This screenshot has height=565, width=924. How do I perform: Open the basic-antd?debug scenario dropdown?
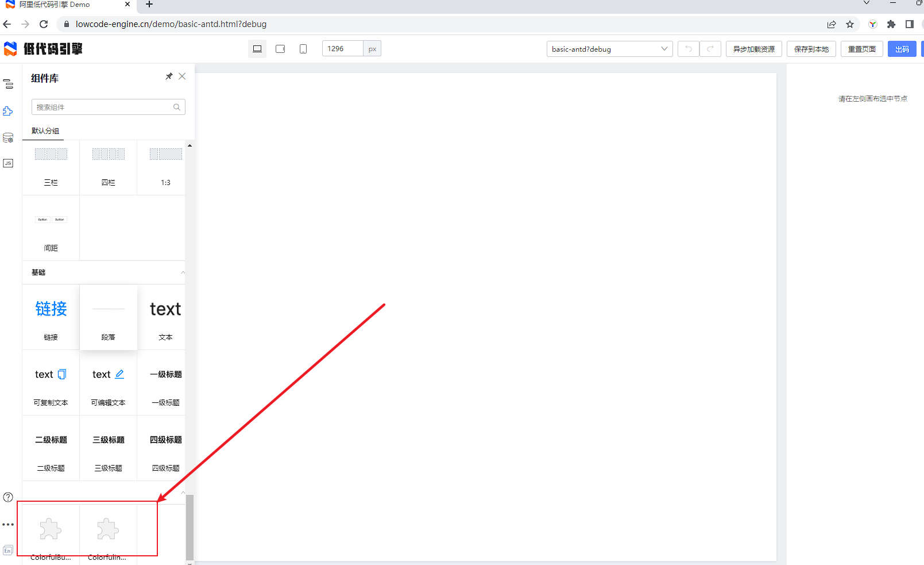609,49
